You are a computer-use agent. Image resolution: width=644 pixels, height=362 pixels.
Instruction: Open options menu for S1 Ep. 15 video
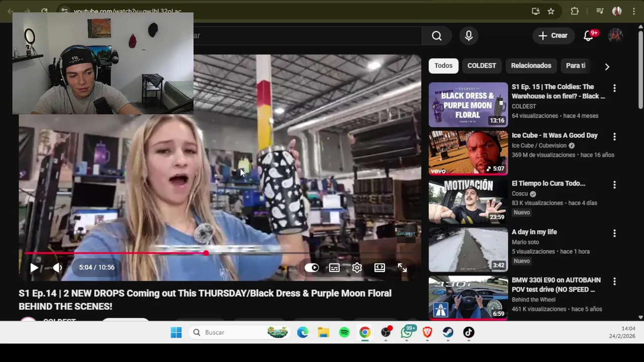tap(614, 88)
